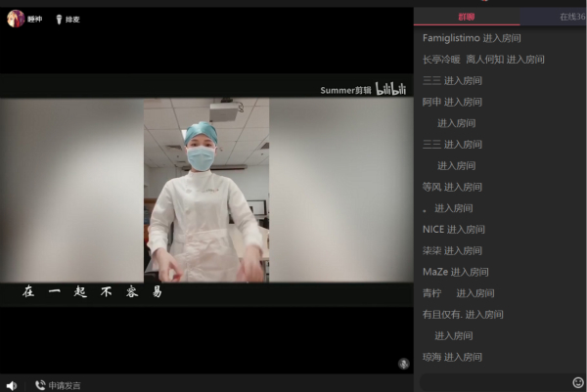The width and height of the screenshot is (587, 392).
Task: Click the microphone icon under the video
Action: point(403,364)
